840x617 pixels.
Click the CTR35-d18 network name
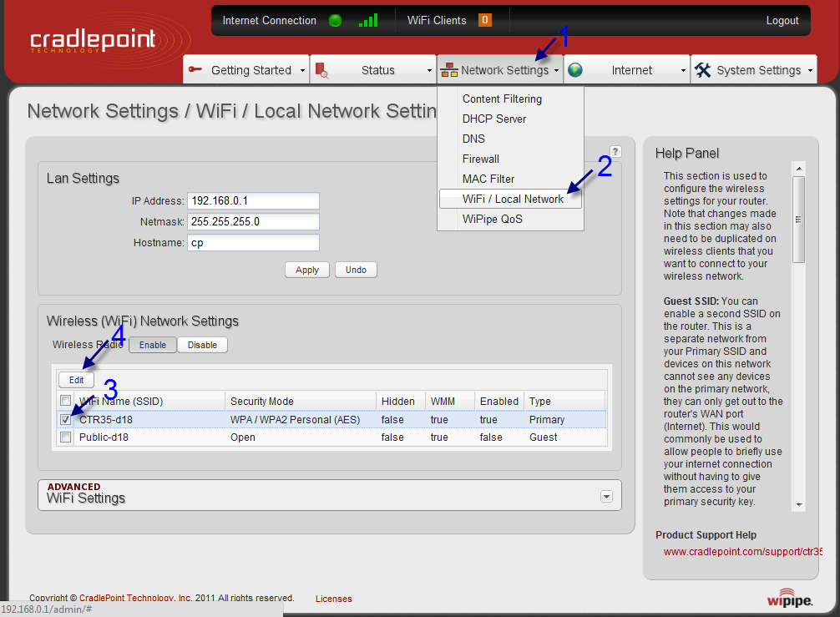(x=105, y=420)
